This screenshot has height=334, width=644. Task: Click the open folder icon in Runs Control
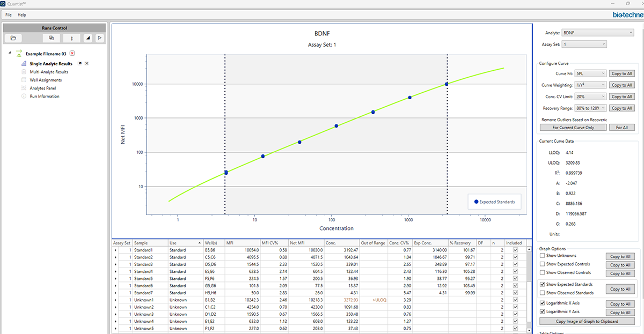[13, 38]
